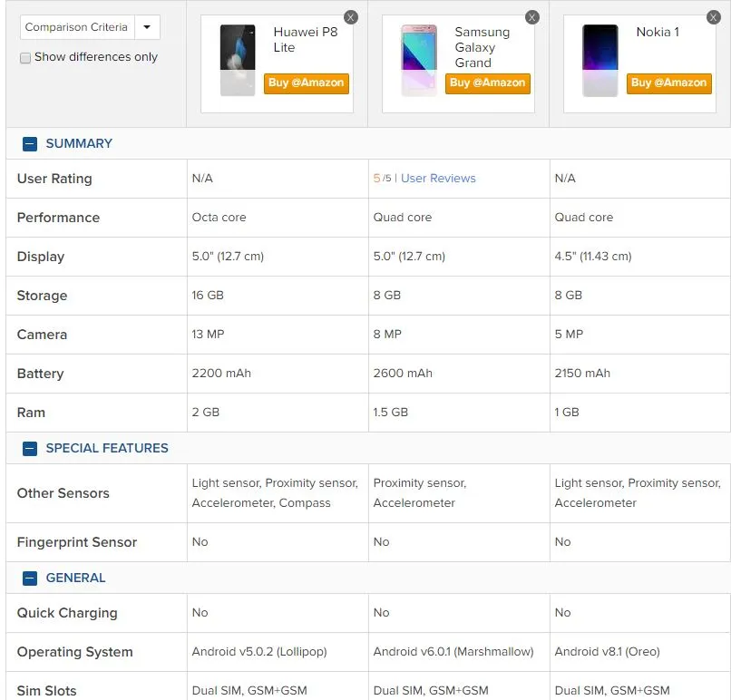Click the 2 GB Ram value
The height and width of the screenshot is (700, 731).
[x=206, y=413]
